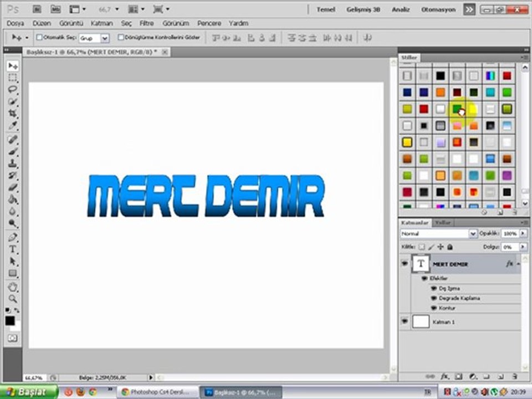Click the layer style fx icon at panel bottom
The width and height of the screenshot is (532, 399).
click(444, 376)
